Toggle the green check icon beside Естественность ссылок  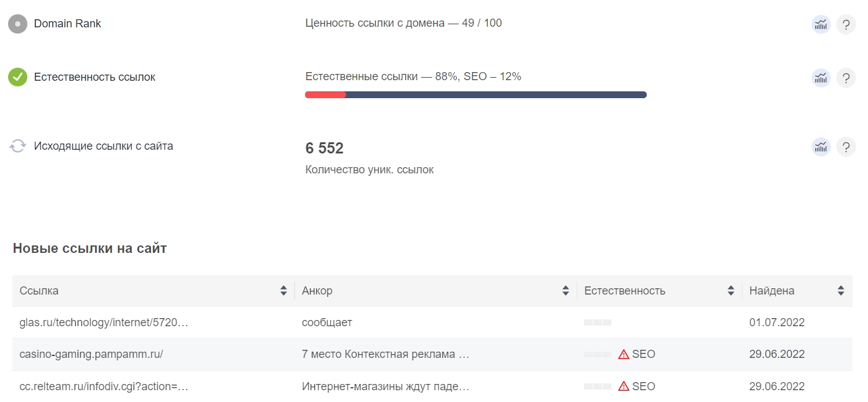[17, 77]
